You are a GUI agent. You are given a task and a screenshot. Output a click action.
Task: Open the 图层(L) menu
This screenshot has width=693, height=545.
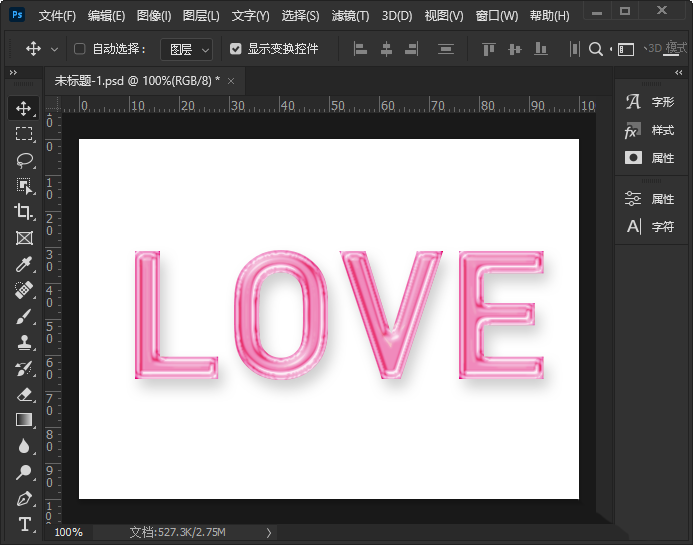[x=201, y=16]
